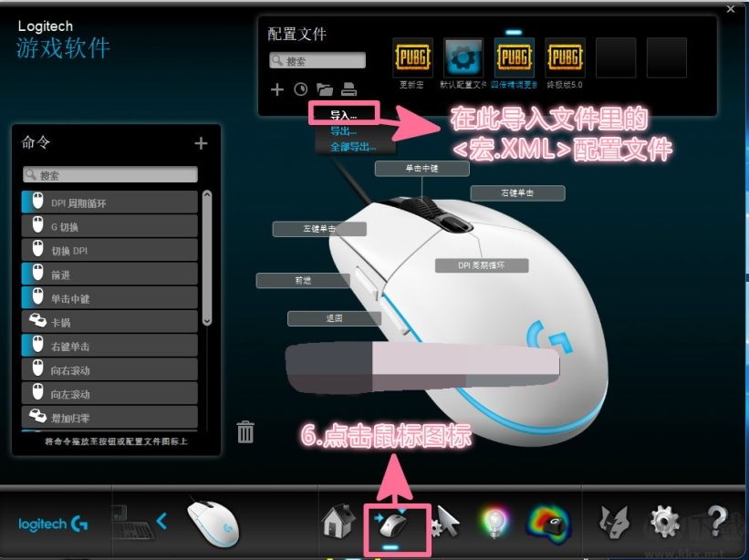The width and height of the screenshot is (749, 560).
Task: Click the blue left device arrow
Action: click(161, 521)
